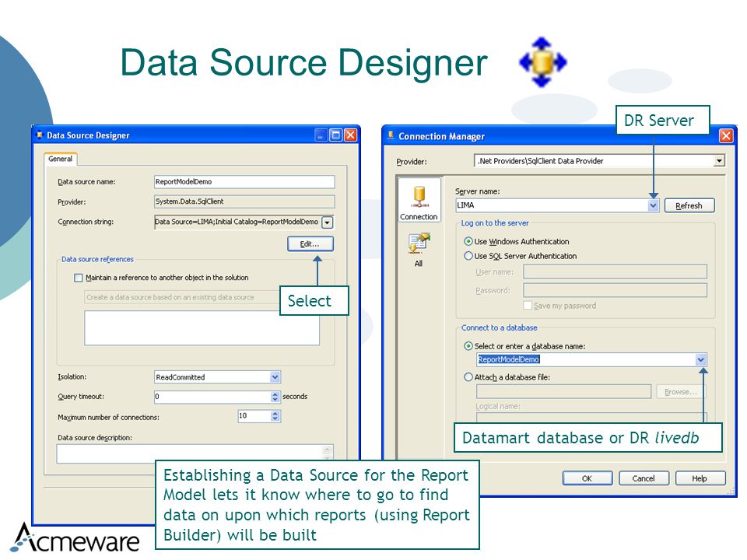
Task: Open the All page icon in Connection Manager
Action: click(x=419, y=250)
